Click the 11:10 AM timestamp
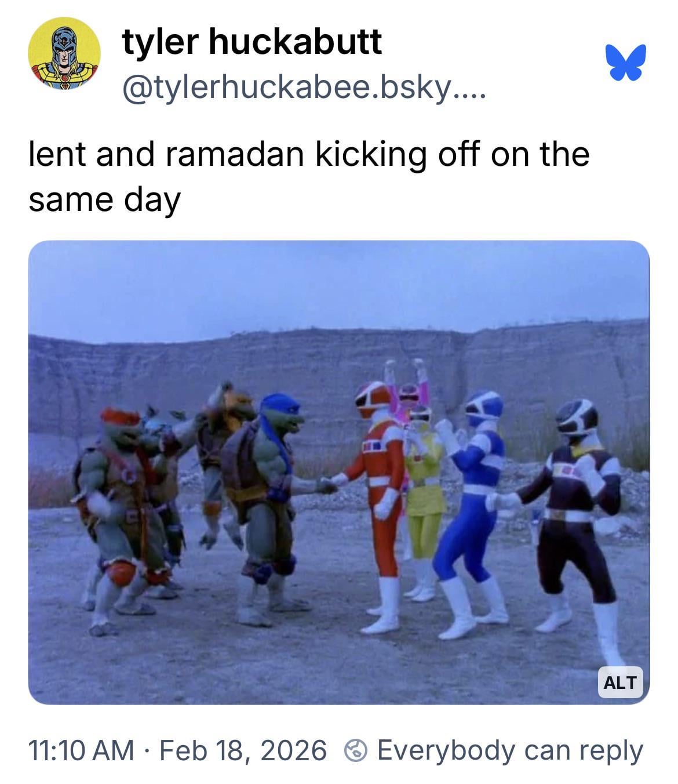The height and width of the screenshot is (784, 678). (81, 750)
